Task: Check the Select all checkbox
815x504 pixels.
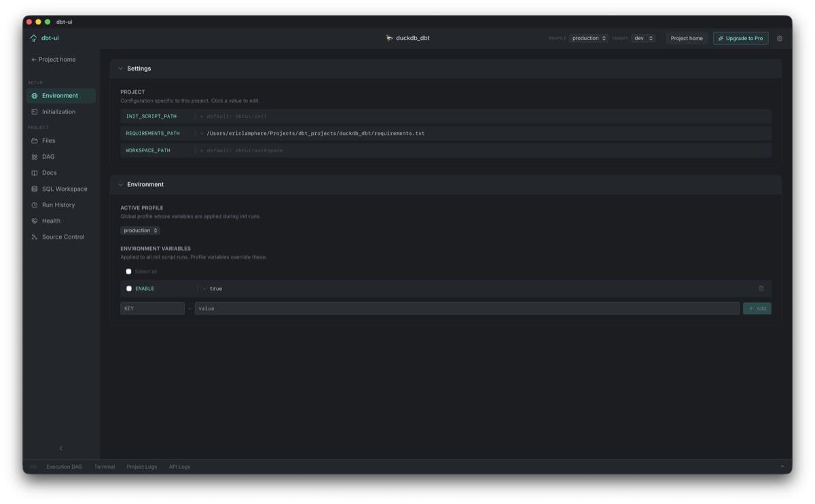Action: [128, 272]
